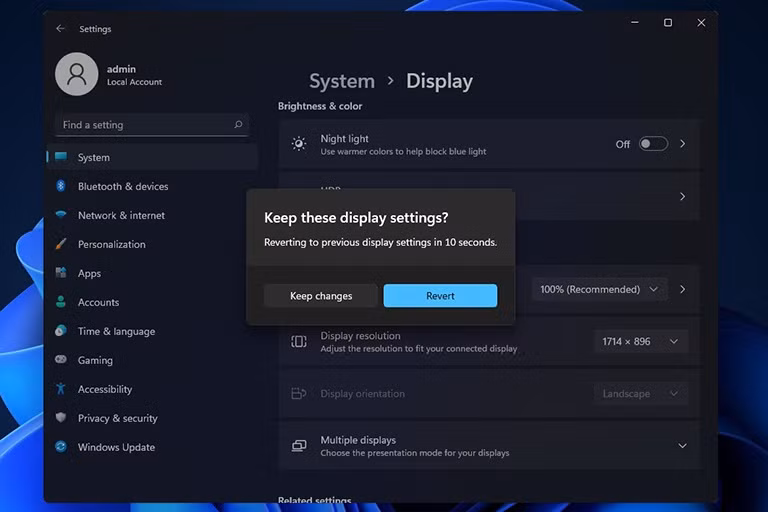Open Time & language settings
This screenshot has width=768, height=512.
tap(152, 331)
